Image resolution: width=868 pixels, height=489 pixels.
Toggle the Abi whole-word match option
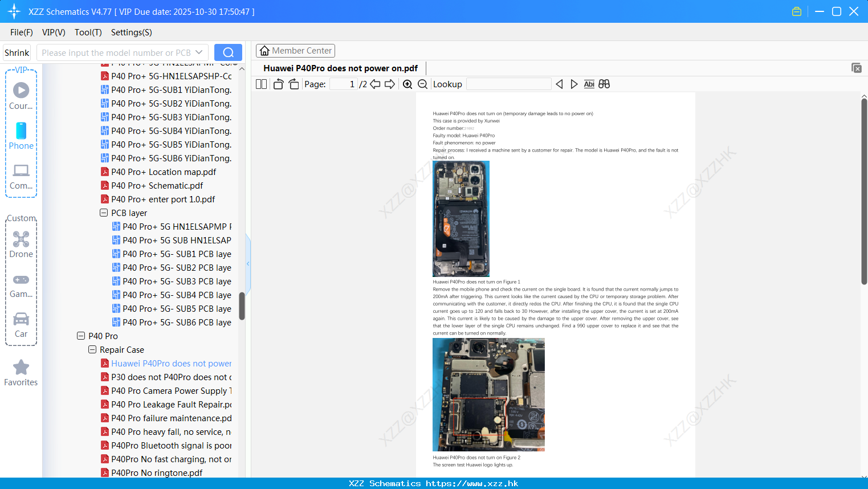point(589,84)
